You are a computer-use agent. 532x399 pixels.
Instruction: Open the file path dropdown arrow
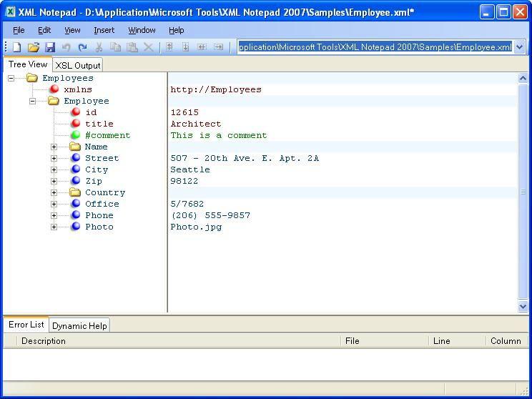click(519, 47)
